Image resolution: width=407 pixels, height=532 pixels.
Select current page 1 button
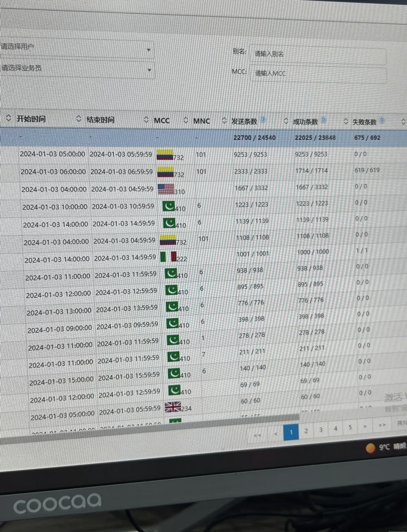[291, 432]
